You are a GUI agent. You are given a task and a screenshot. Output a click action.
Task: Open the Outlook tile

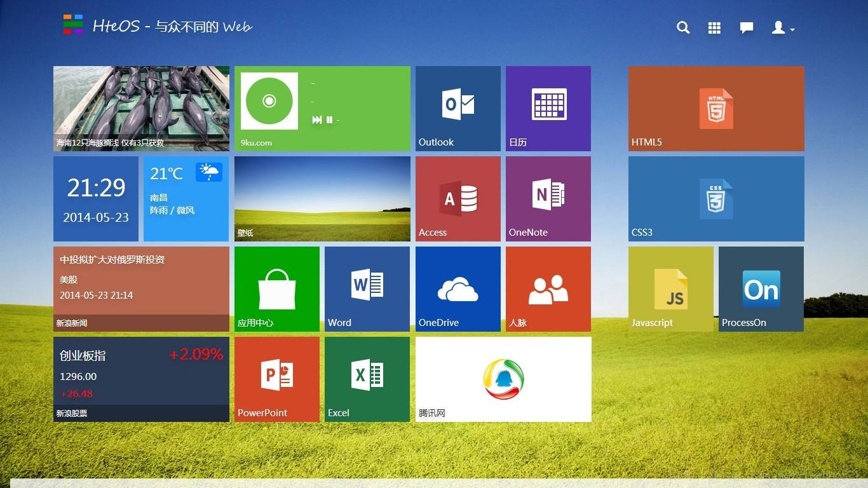click(x=458, y=108)
